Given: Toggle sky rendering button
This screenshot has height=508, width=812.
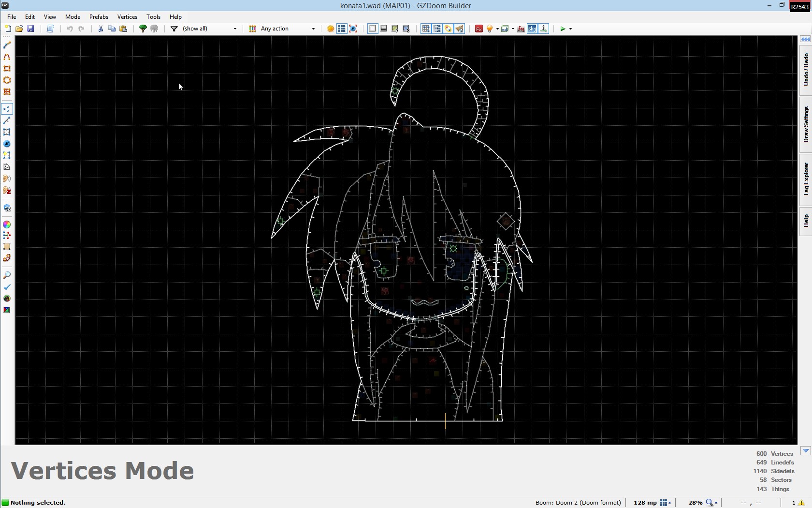Looking at the screenshot, I should pos(532,29).
